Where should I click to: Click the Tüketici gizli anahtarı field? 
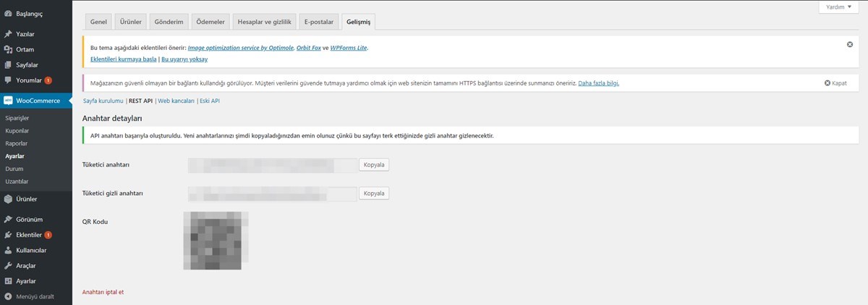271,193
